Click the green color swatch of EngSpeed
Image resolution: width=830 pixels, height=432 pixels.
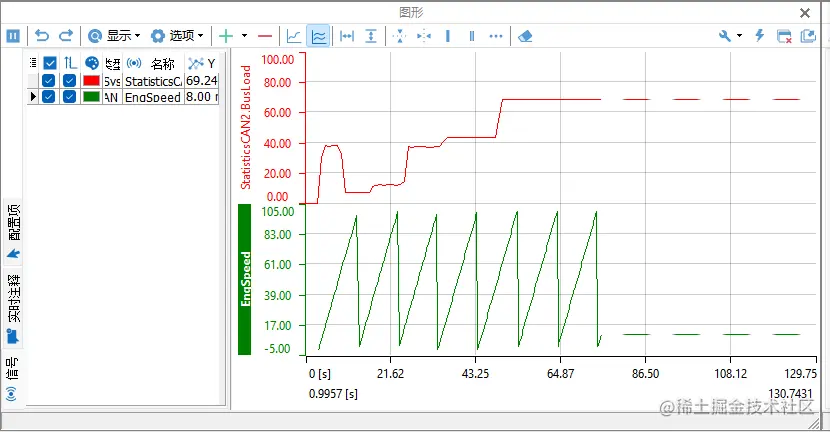pos(92,97)
